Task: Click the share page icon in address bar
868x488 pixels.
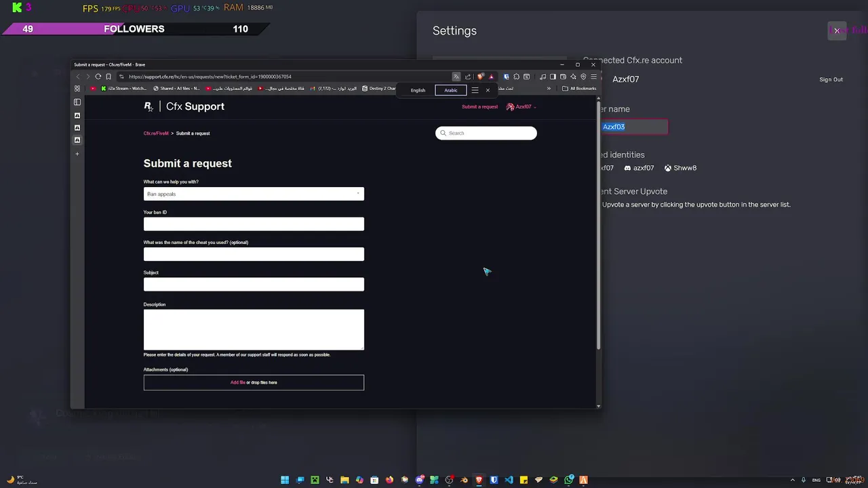Action: 468,77
